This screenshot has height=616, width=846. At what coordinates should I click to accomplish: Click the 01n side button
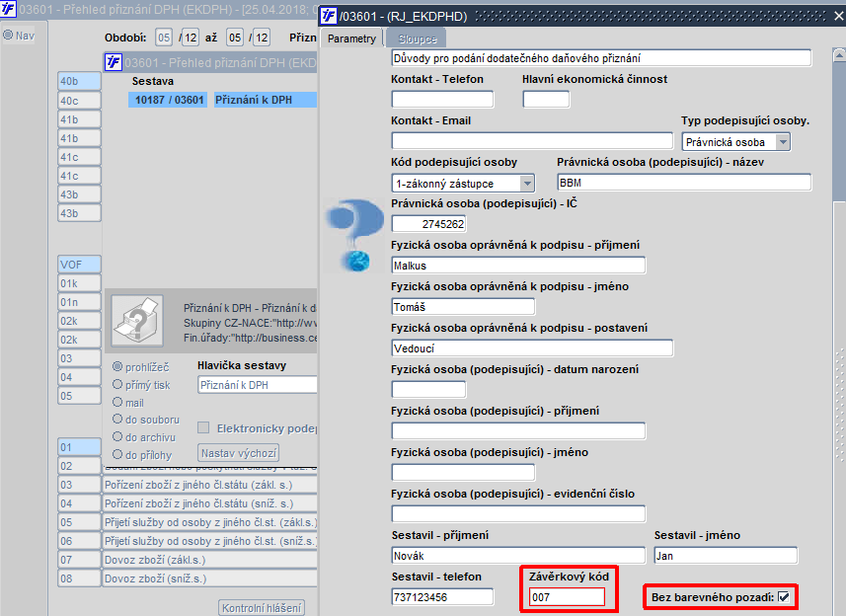pos(79,302)
